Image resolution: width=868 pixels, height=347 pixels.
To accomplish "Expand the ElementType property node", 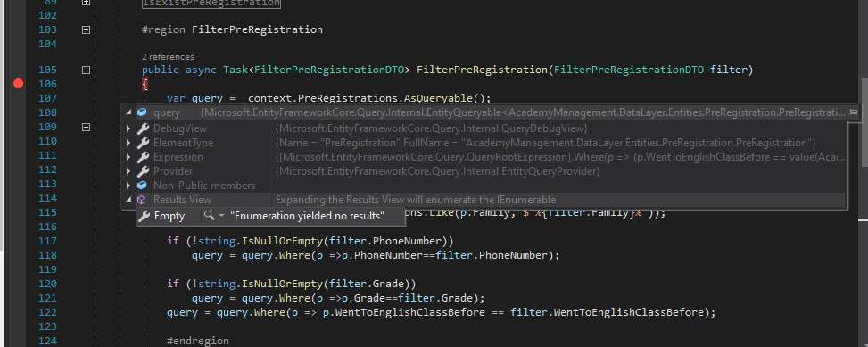I will (x=128, y=143).
